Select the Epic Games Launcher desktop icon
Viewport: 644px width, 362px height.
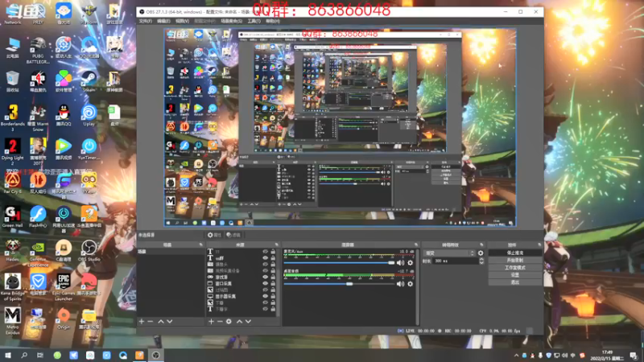pos(64,287)
